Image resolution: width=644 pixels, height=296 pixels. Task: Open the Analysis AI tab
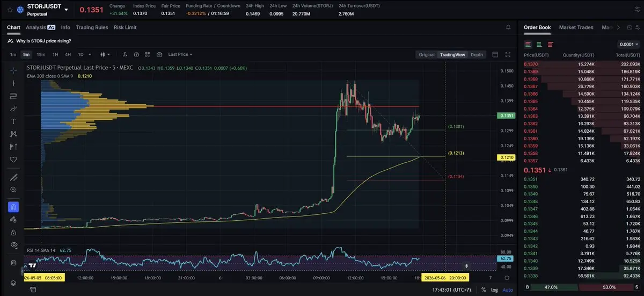pyautogui.click(x=40, y=27)
